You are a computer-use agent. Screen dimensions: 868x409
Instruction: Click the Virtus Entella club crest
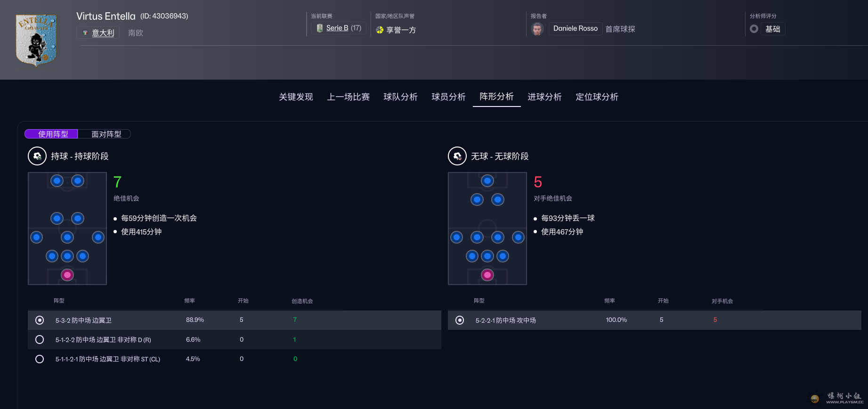coord(36,40)
